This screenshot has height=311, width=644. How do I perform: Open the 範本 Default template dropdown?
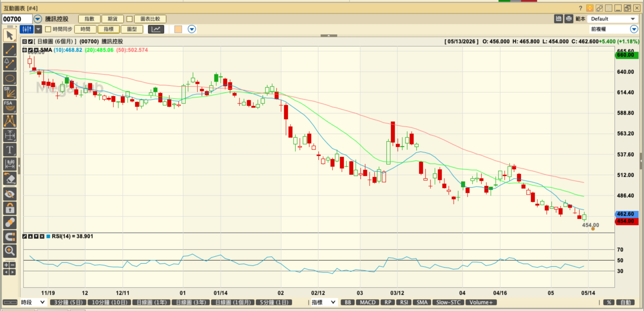[613, 19]
